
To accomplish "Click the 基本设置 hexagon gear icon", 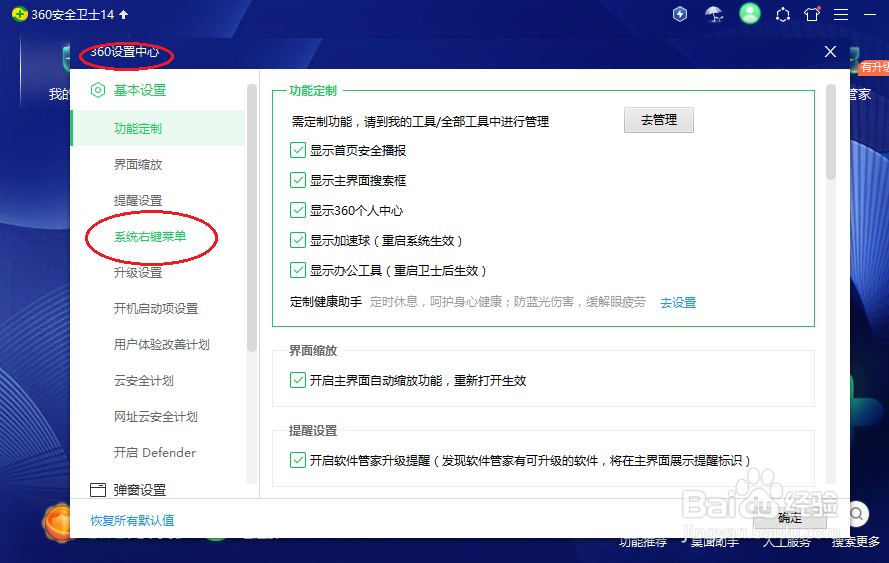I will pos(98,90).
